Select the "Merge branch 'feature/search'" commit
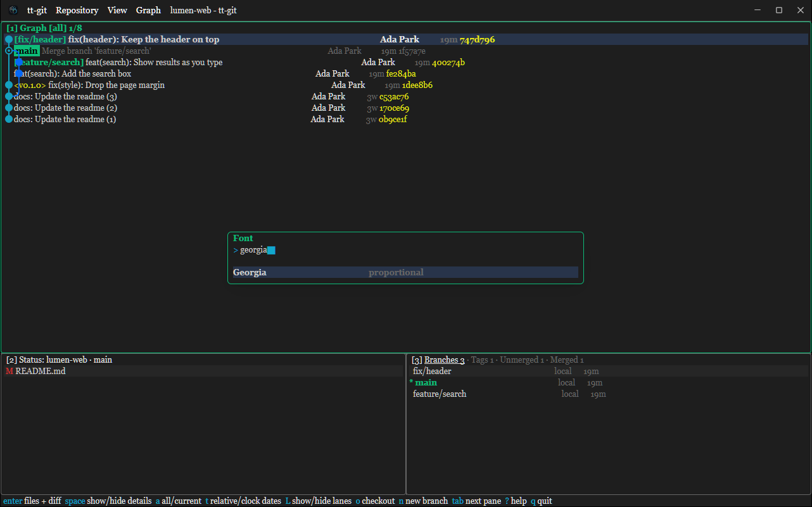This screenshot has height=507, width=812. click(405, 51)
